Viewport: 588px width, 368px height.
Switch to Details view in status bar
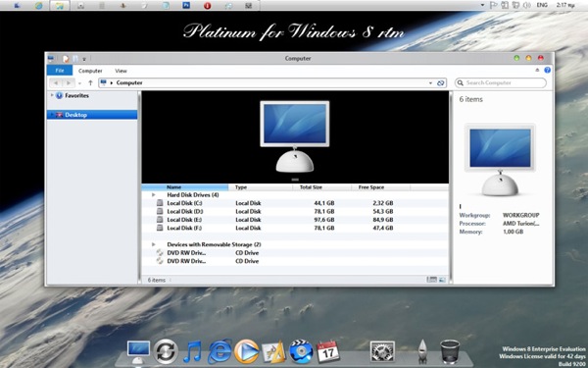[431, 280]
